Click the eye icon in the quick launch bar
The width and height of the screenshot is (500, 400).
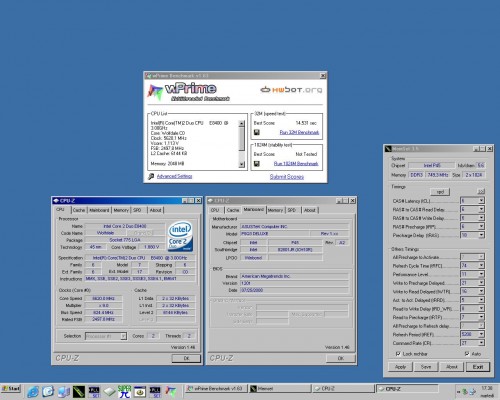tap(140, 392)
